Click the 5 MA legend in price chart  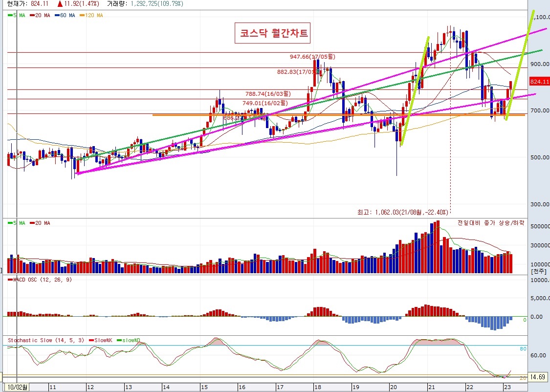point(17,16)
